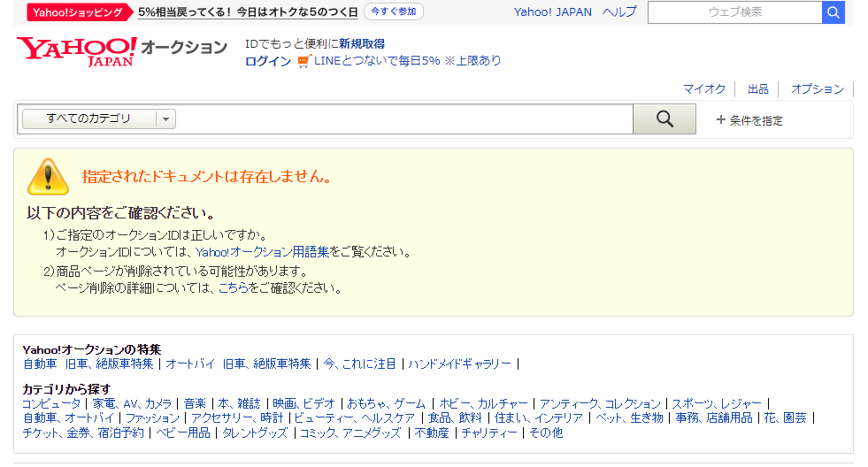Click the 今すぐ参加 button
Image resolution: width=868 pixels, height=467 pixels.
tap(394, 11)
